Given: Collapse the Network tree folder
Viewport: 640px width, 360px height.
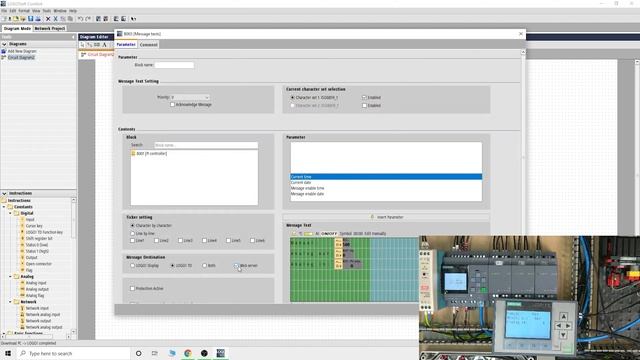Looking at the screenshot, I should coord(10,302).
